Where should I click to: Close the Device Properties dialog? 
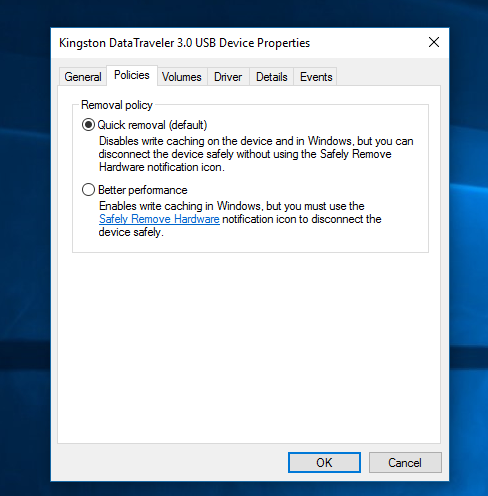[434, 42]
